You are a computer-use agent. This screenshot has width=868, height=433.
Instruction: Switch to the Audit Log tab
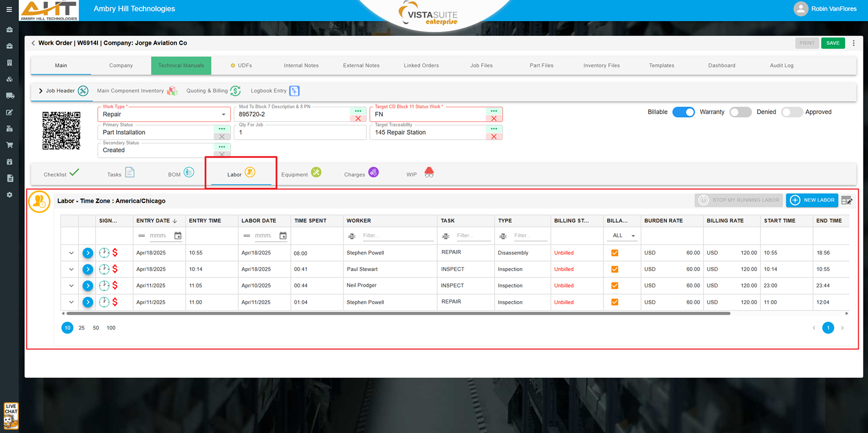tap(781, 66)
